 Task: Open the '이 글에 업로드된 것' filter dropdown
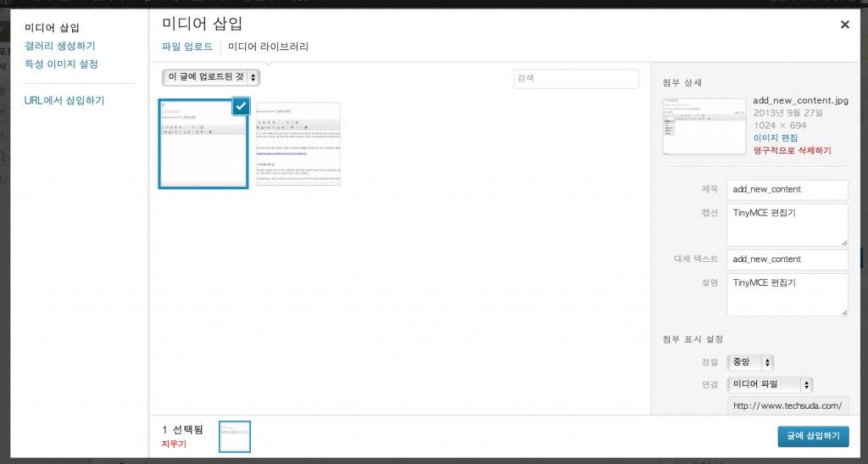(x=211, y=77)
